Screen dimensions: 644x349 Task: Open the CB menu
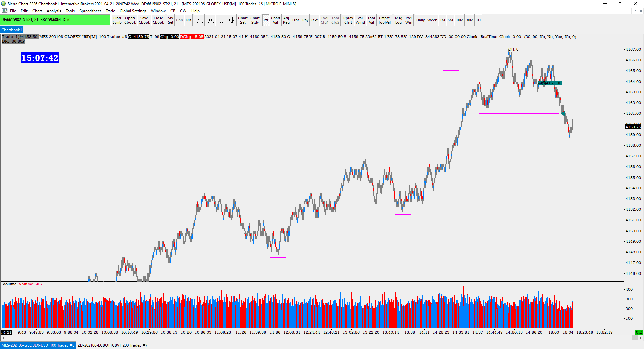[173, 11]
